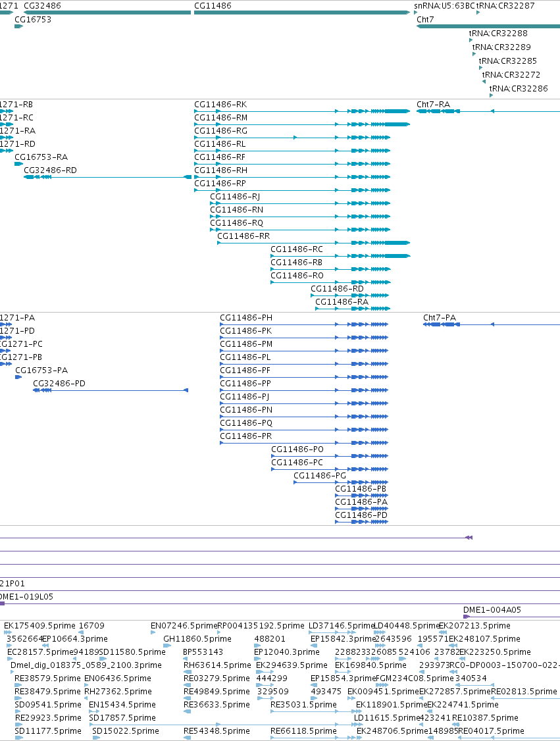Viewport: 560px width, 741px height.
Task: Open protein CG11486-PG
Action: tap(341, 482)
